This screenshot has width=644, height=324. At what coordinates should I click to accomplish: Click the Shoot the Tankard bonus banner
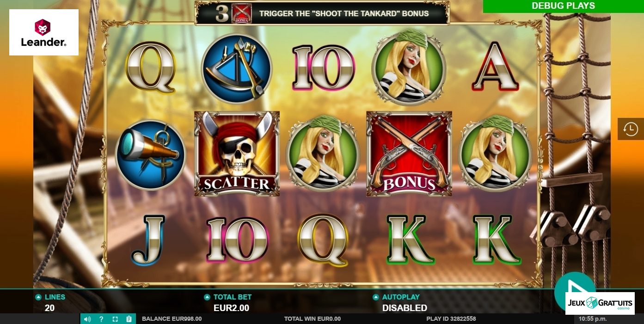[x=322, y=13]
